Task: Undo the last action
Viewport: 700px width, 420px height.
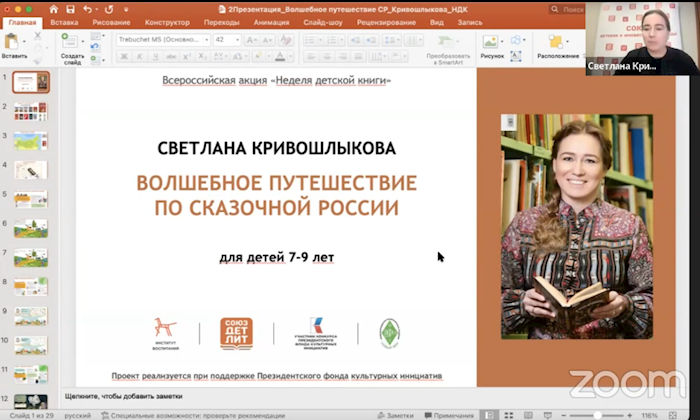Action: click(x=88, y=9)
